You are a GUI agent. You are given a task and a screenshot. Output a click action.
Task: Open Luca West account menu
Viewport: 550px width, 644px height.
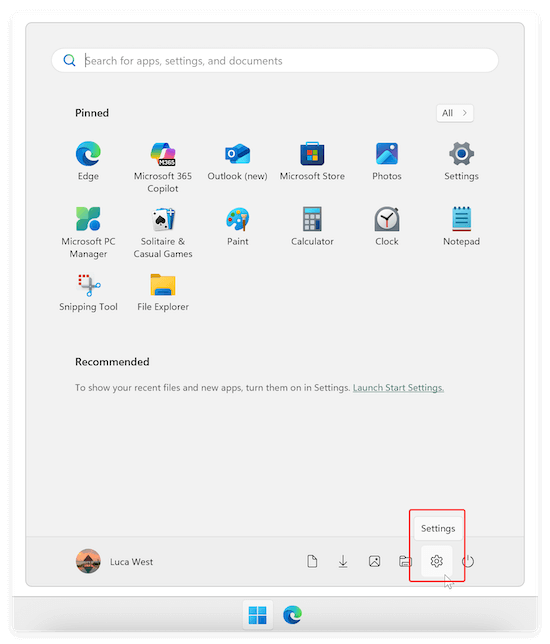114,561
